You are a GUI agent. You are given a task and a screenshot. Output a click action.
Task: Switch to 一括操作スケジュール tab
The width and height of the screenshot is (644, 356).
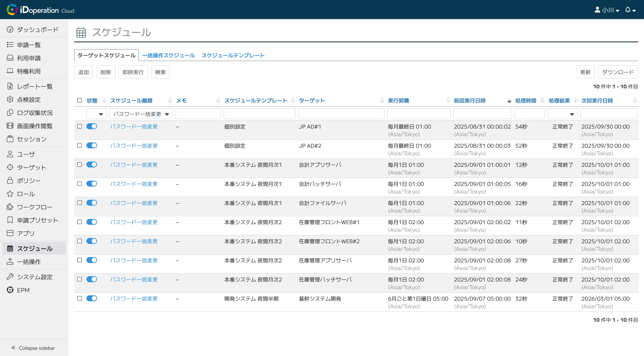[x=168, y=56]
